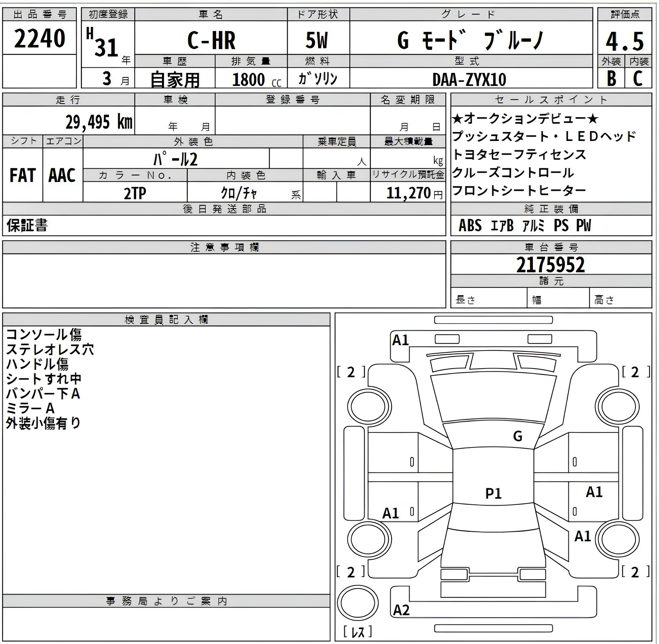Click sales point ★オークションデビュー★
Viewport: 659px width, 644px height.
pyautogui.click(x=525, y=119)
